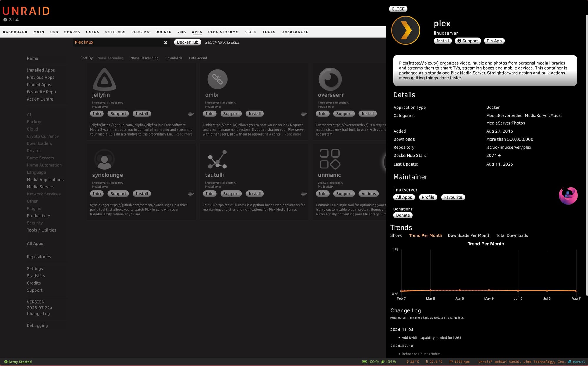
Task: Expand the Tools / Utilities category
Action: 41,230
